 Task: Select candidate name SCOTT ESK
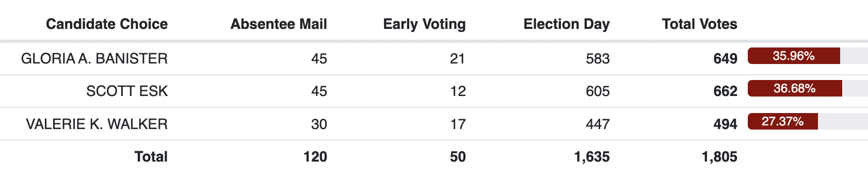127,91
